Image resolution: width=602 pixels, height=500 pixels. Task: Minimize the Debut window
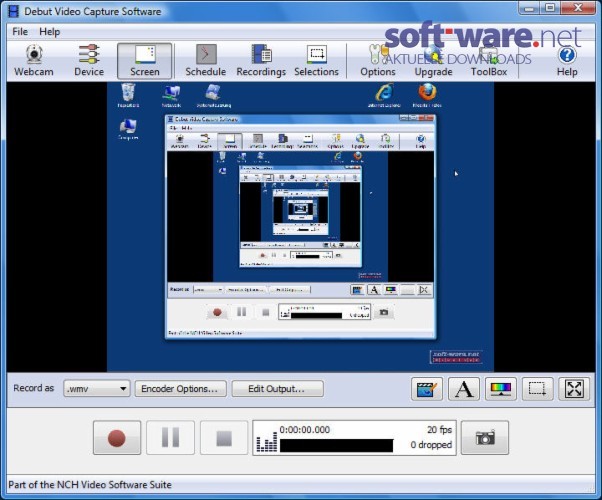(529, 8)
